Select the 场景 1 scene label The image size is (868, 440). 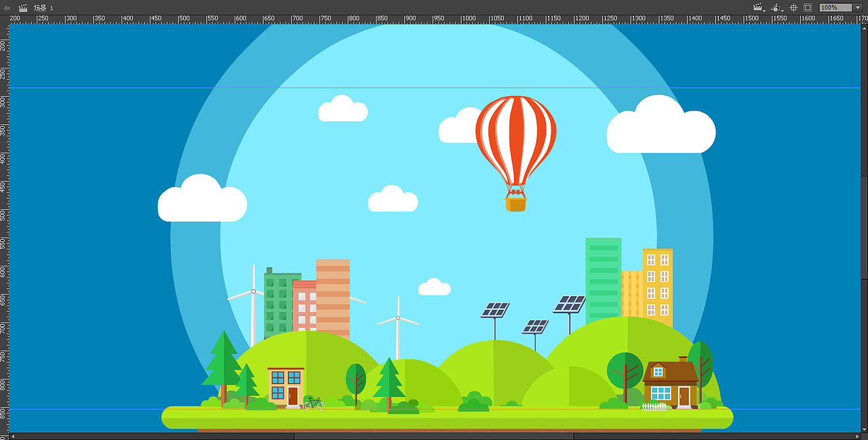(x=43, y=7)
